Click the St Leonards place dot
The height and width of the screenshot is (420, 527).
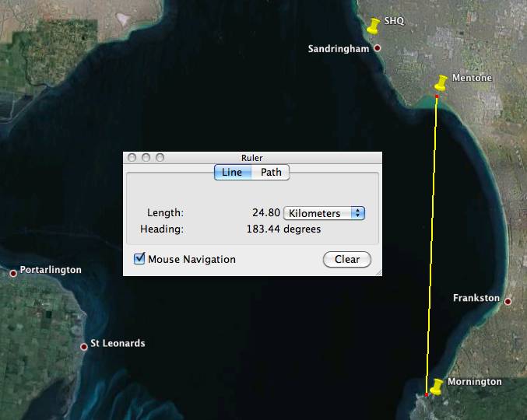[x=84, y=346]
